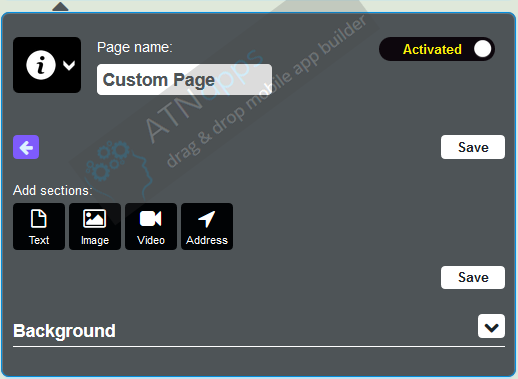The height and width of the screenshot is (379, 518).
Task: Add a Text section
Action: point(39,226)
